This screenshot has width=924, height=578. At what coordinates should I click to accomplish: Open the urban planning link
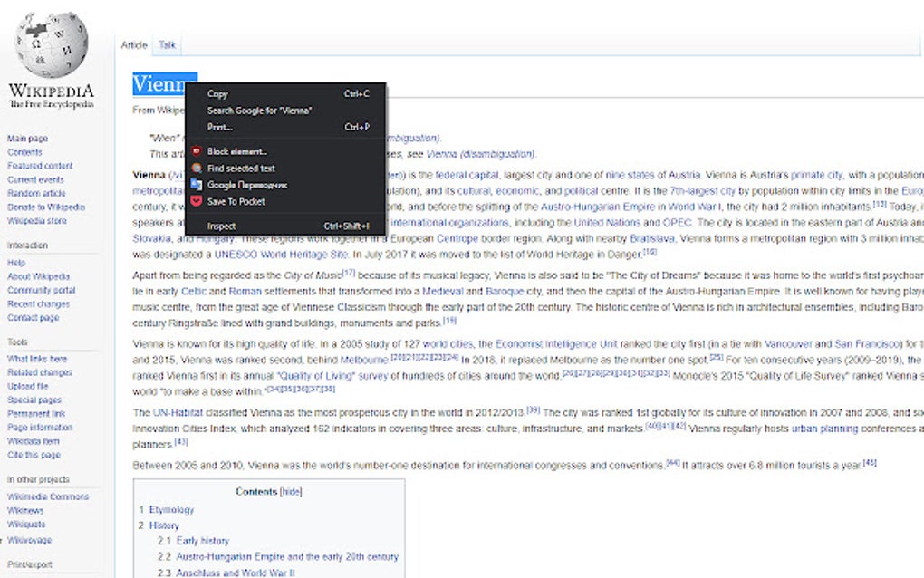[825, 429]
